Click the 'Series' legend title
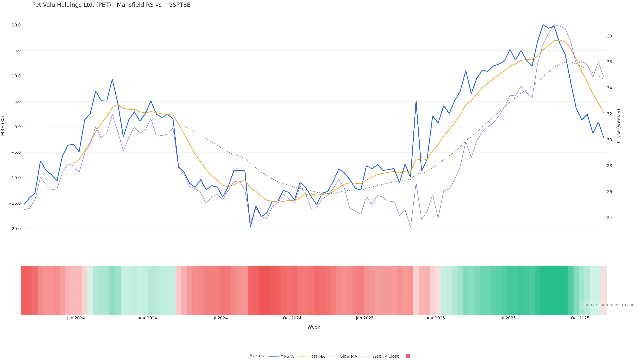 (257, 356)
